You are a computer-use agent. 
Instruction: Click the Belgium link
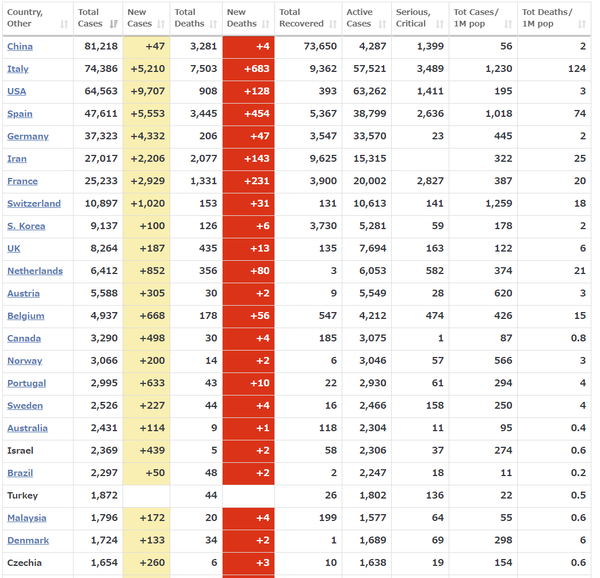(x=26, y=316)
